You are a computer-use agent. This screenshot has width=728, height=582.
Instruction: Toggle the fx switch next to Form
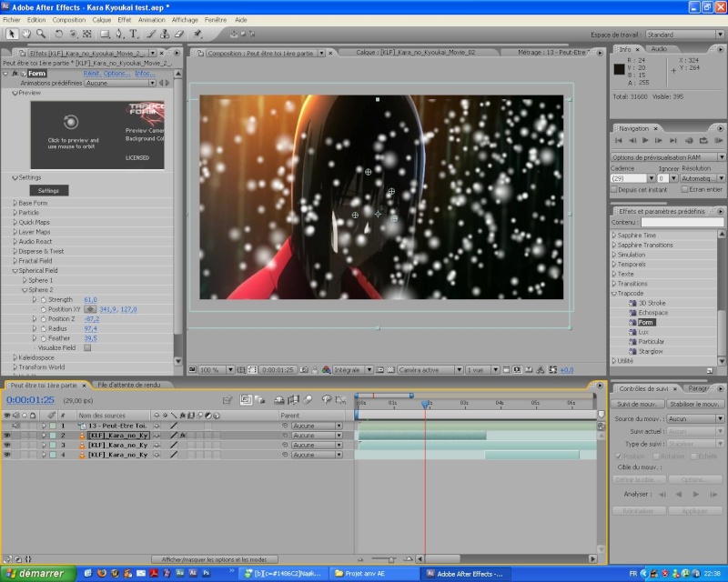tap(15, 74)
